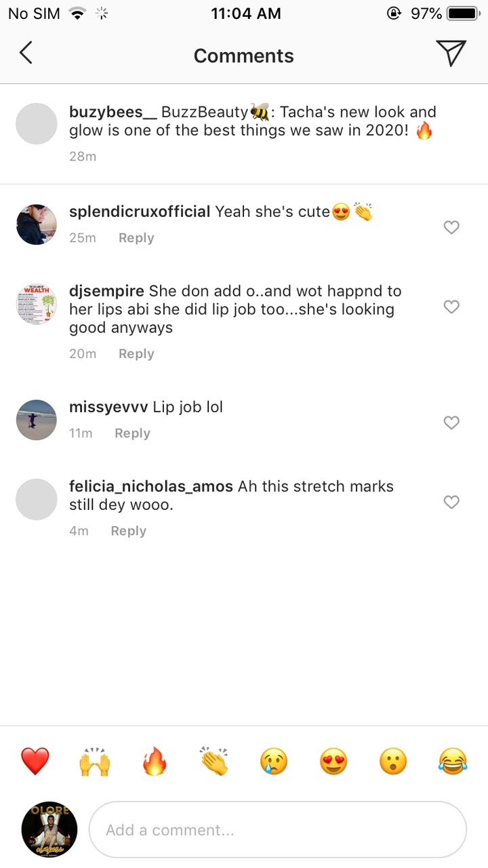Insert the crying face emoji
The width and height of the screenshot is (488, 868).
274,762
